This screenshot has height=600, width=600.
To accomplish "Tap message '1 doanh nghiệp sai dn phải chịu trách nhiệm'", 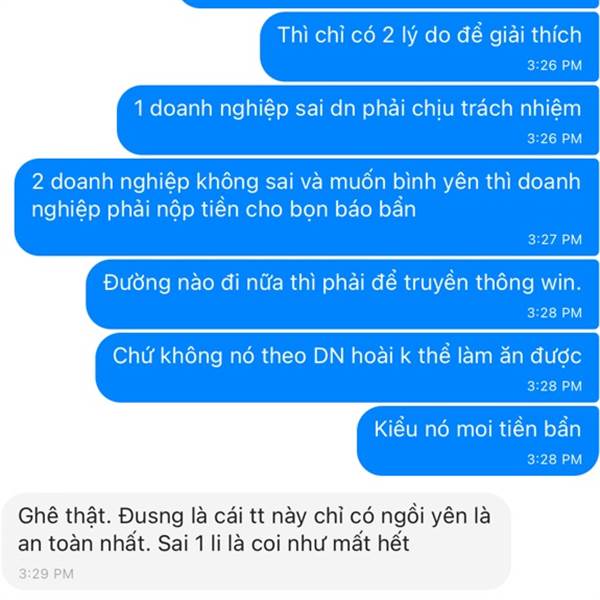I will [358, 120].
